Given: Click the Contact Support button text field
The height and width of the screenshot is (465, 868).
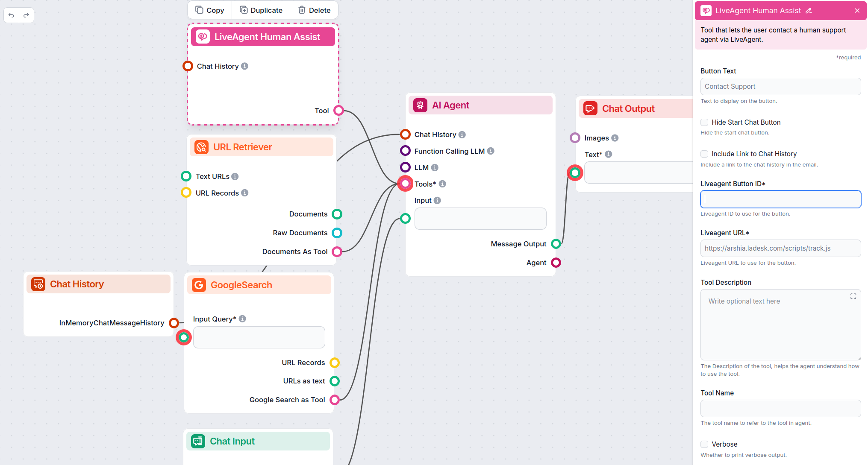Looking at the screenshot, I should 780,86.
